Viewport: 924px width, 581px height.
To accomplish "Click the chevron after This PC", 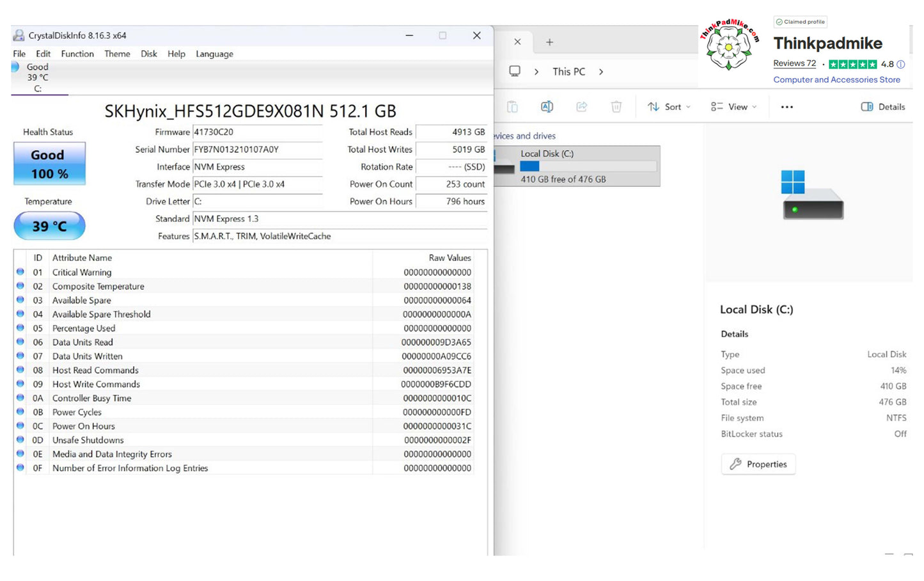I will [601, 72].
